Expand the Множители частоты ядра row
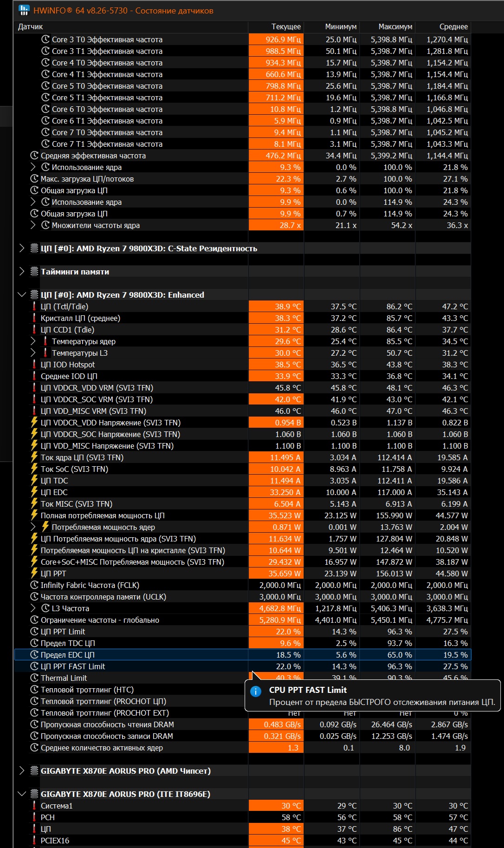Image resolution: width=504 pixels, height=848 pixels. [x=33, y=225]
